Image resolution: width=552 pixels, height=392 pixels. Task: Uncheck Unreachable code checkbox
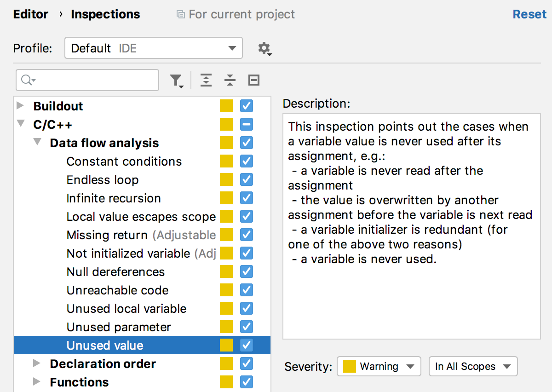247,290
